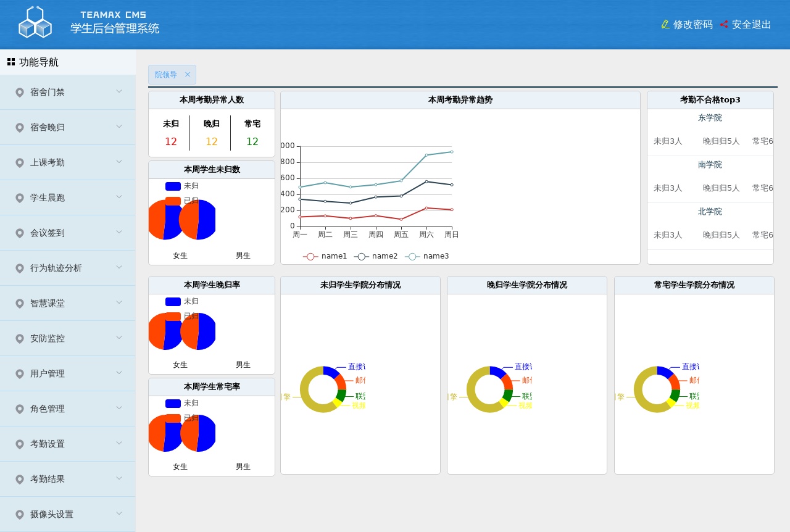This screenshot has width=790, height=532.
Task: Click 北学院 in 考勤不合格top3
Action: click(x=710, y=212)
